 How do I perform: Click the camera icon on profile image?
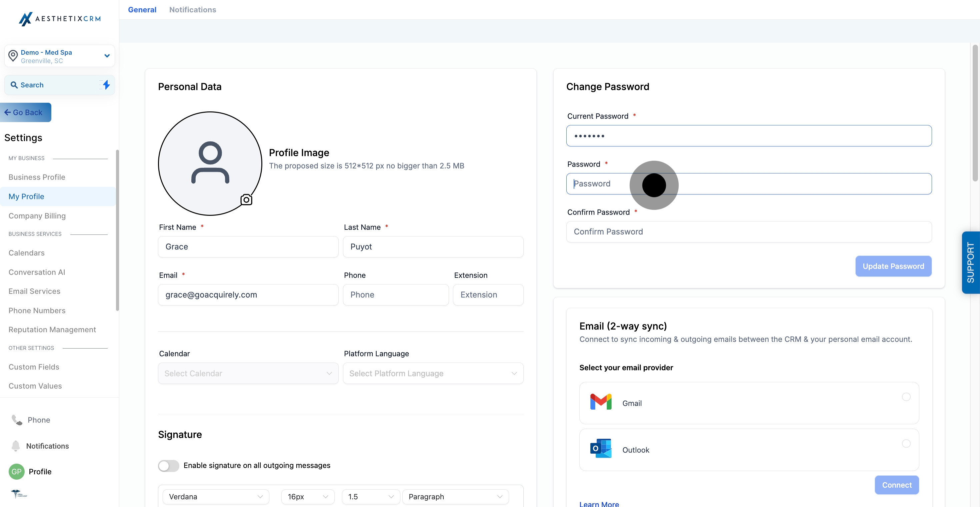(246, 199)
